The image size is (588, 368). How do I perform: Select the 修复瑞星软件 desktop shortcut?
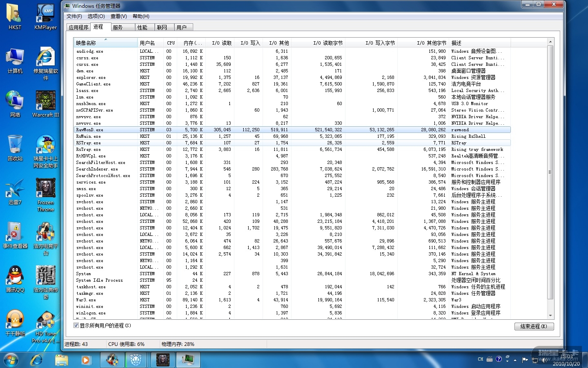pos(45,63)
